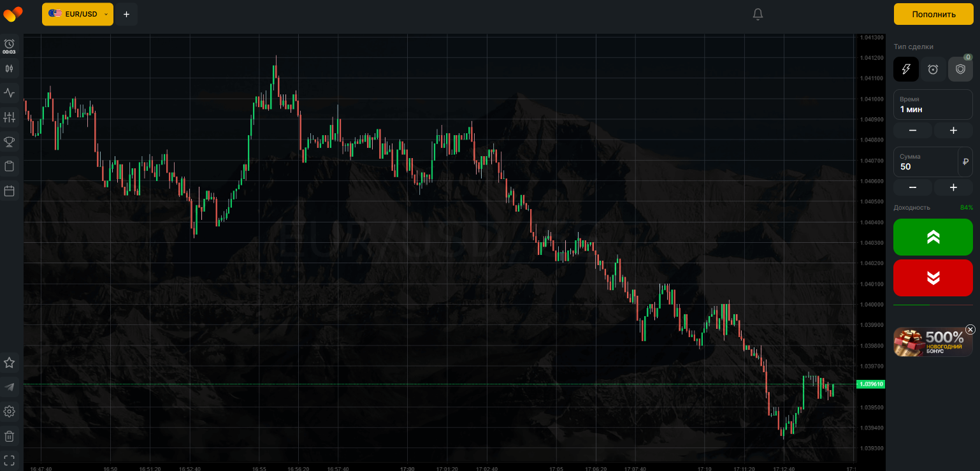The width and height of the screenshot is (980, 471).
Task: Open the line indicators tool in sidebar
Action: pyautogui.click(x=9, y=93)
